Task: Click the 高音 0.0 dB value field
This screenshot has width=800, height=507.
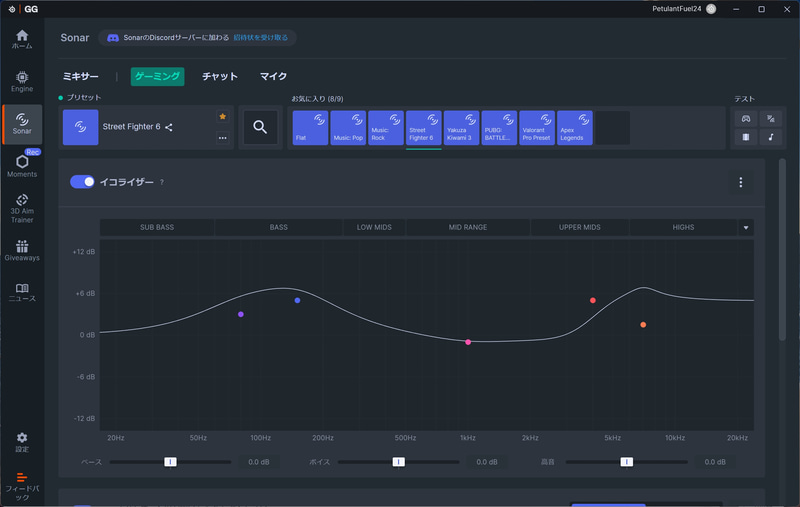Action: pos(715,462)
